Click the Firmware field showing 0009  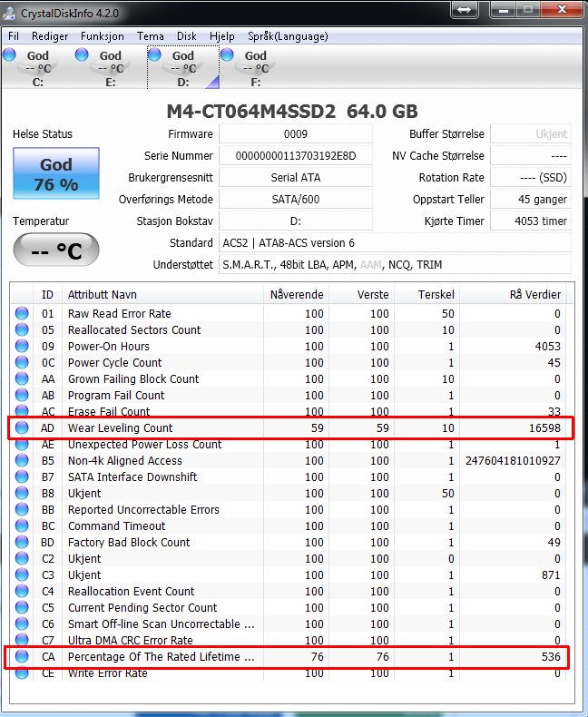(x=296, y=134)
